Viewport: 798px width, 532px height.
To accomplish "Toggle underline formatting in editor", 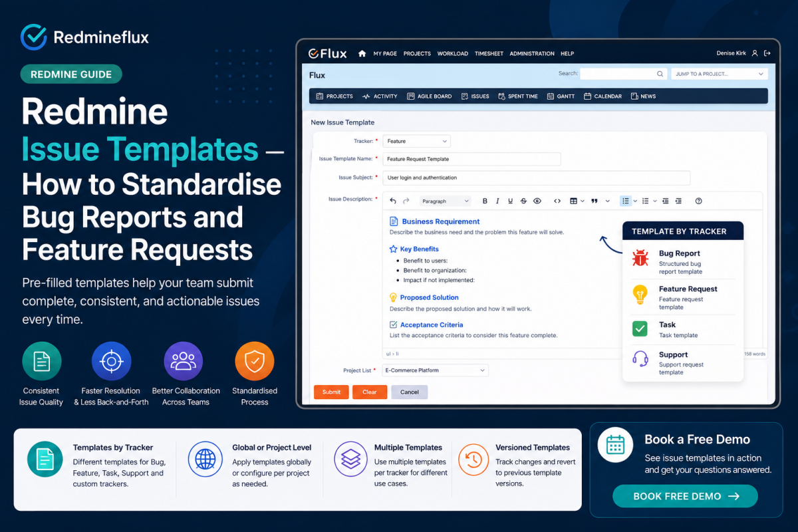I will (x=510, y=201).
